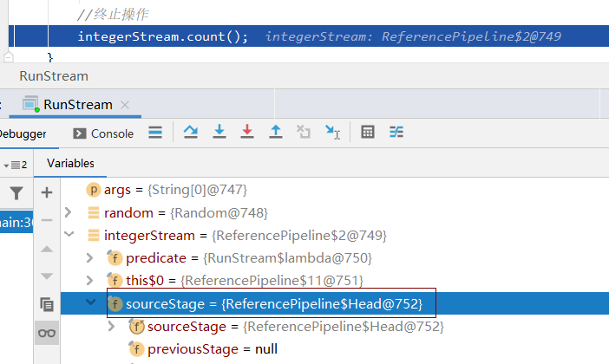This screenshot has height=364, width=609.
Task: Add a new watch with plus icon
Action: click(x=47, y=192)
